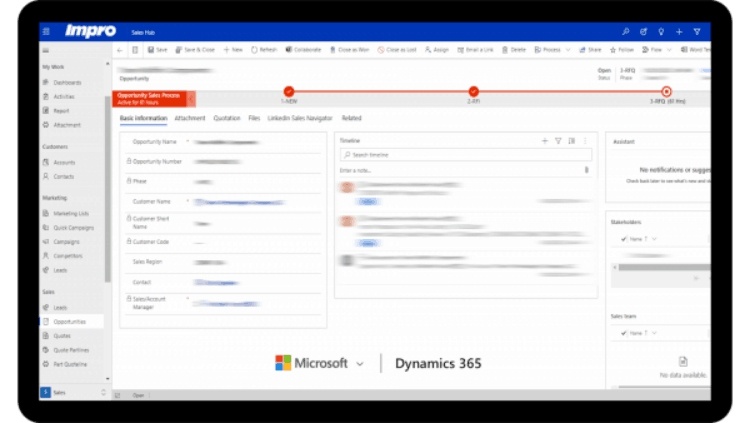The height and width of the screenshot is (423, 750).
Task: Open Quick Campaigns in sidebar
Action: (72, 228)
